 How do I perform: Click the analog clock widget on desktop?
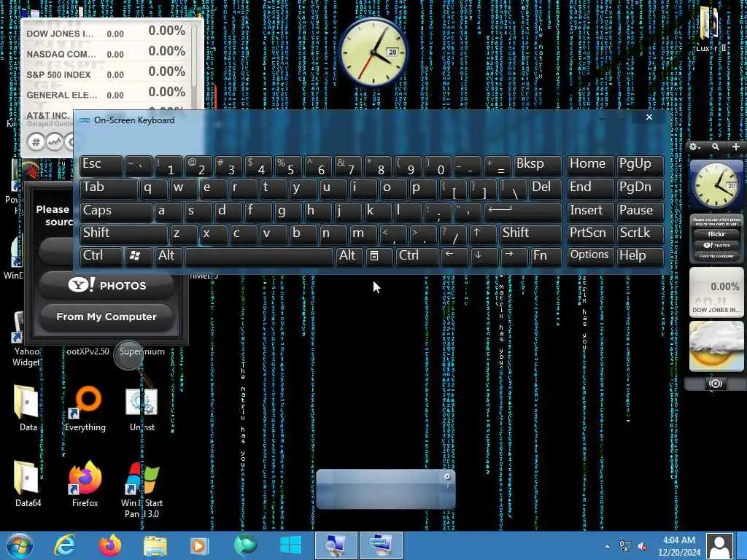374,52
